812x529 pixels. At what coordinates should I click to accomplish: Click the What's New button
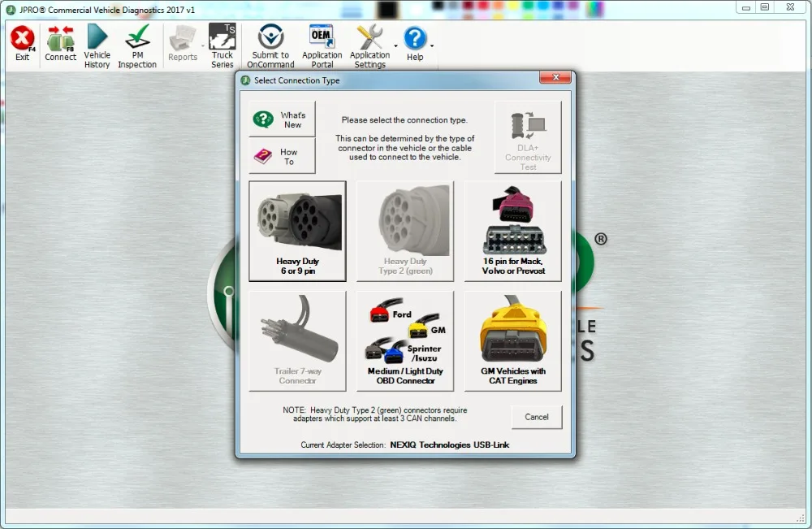pos(282,119)
